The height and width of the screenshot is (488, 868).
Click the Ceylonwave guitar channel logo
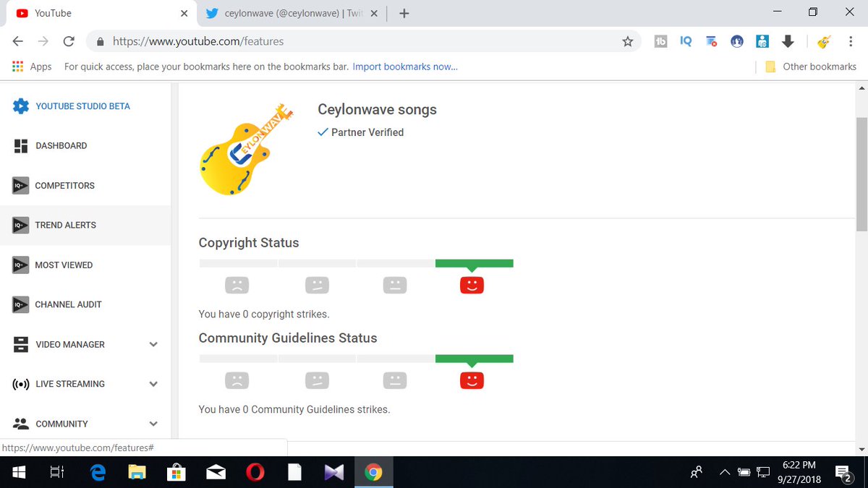[x=246, y=150]
